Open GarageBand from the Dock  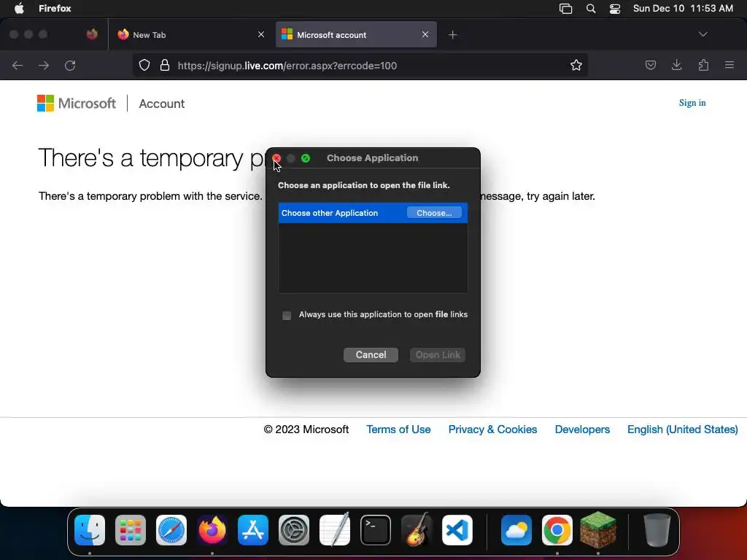point(417,530)
